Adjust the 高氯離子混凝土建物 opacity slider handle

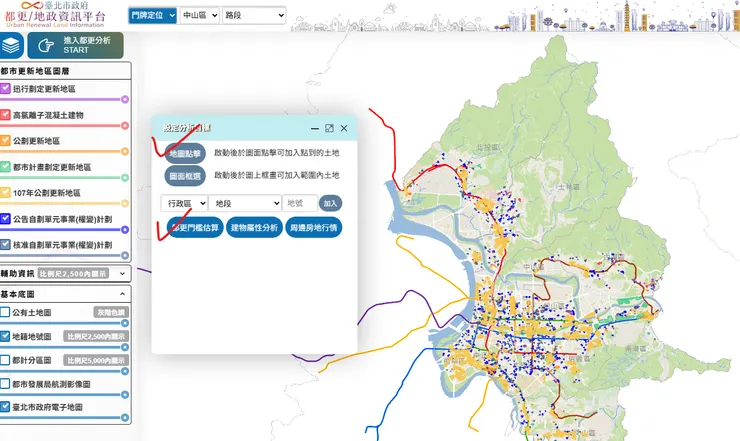[125, 126]
